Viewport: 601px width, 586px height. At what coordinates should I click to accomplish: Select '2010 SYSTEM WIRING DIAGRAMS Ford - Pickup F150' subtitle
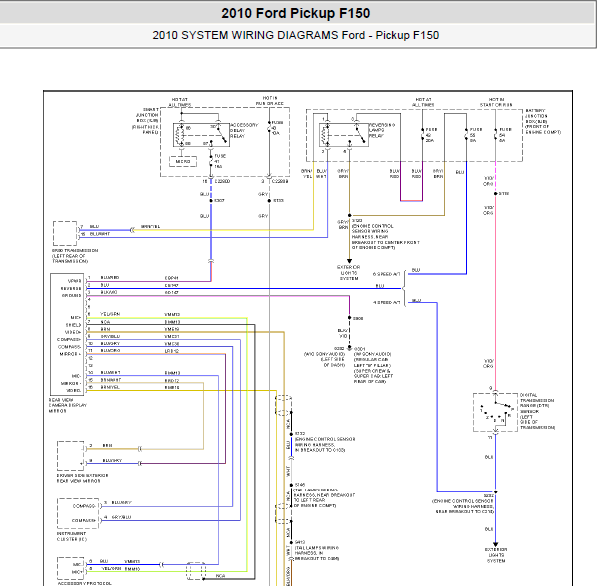tap(296, 35)
